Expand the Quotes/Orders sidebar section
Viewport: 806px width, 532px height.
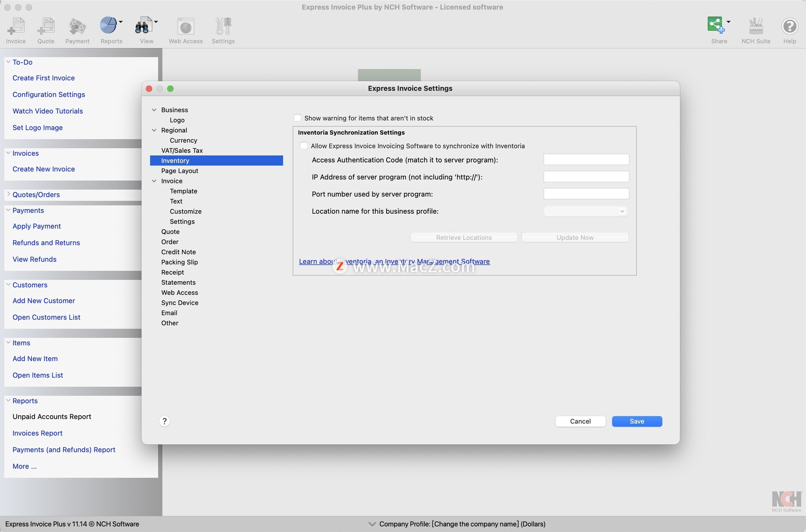pos(8,194)
